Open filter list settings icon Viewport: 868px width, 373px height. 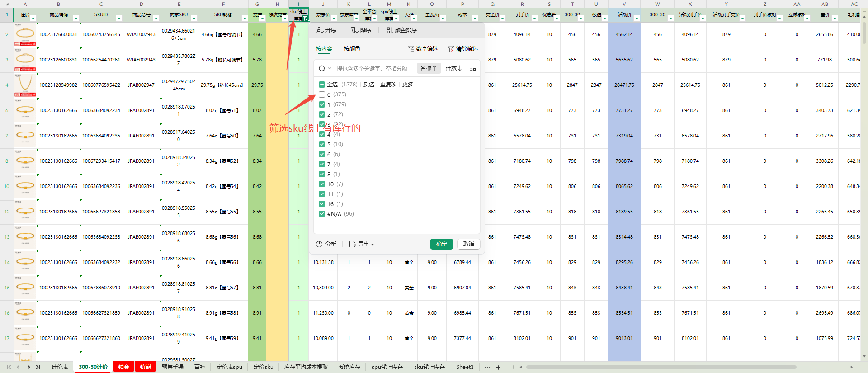[473, 68]
